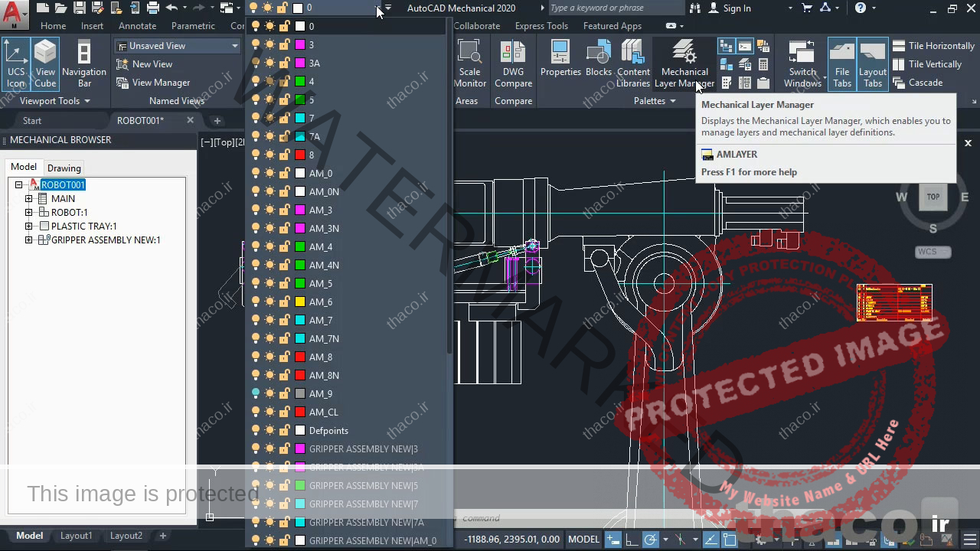Open the Scale Monitor tool
This screenshot has height=551, width=980.
[x=469, y=64]
